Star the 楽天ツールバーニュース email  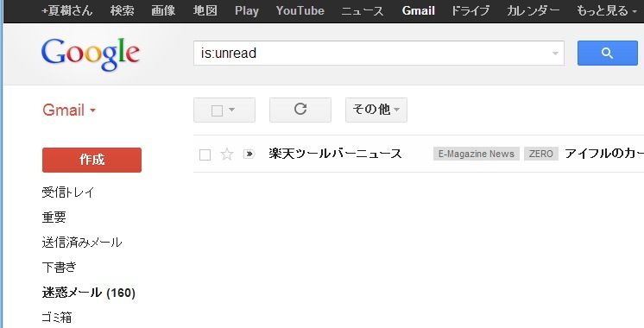[227, 155]
